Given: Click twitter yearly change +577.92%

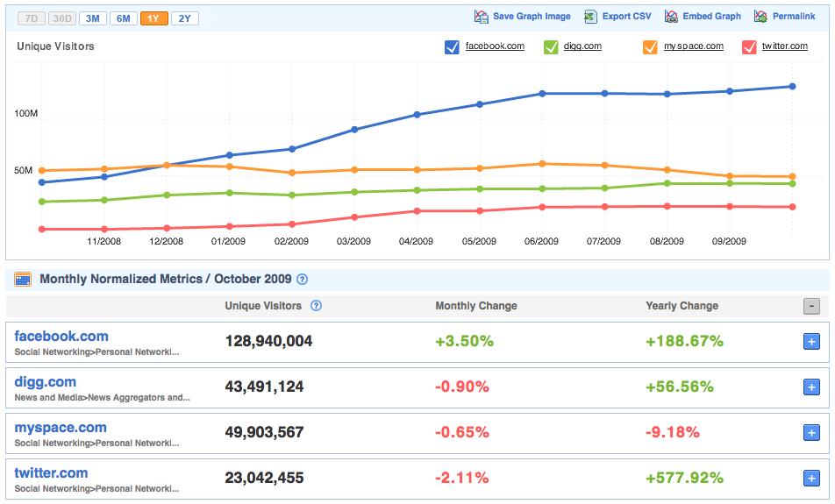Looking at the screenshot, I should click(684, 478).
